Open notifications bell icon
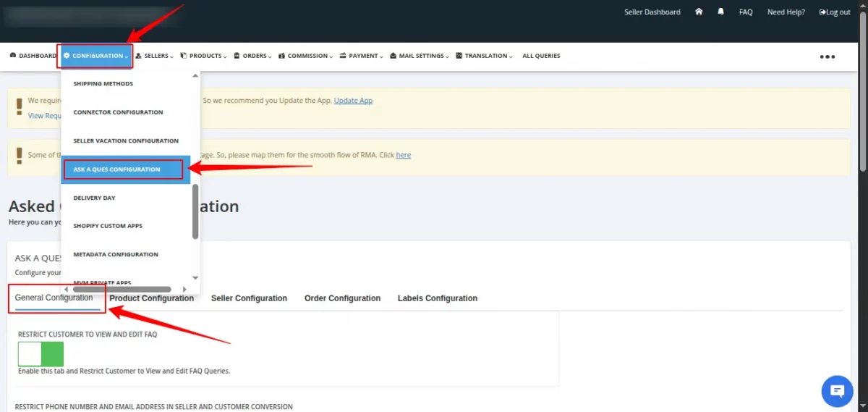The width and height of the screenshot is (868, 412). click(x=720, y=12)
